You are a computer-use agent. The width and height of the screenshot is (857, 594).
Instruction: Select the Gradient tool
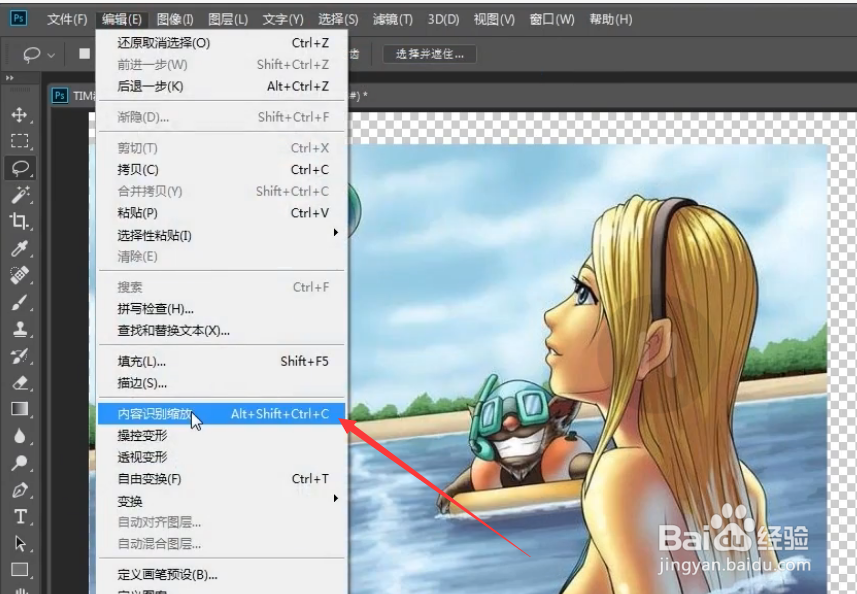20,409
